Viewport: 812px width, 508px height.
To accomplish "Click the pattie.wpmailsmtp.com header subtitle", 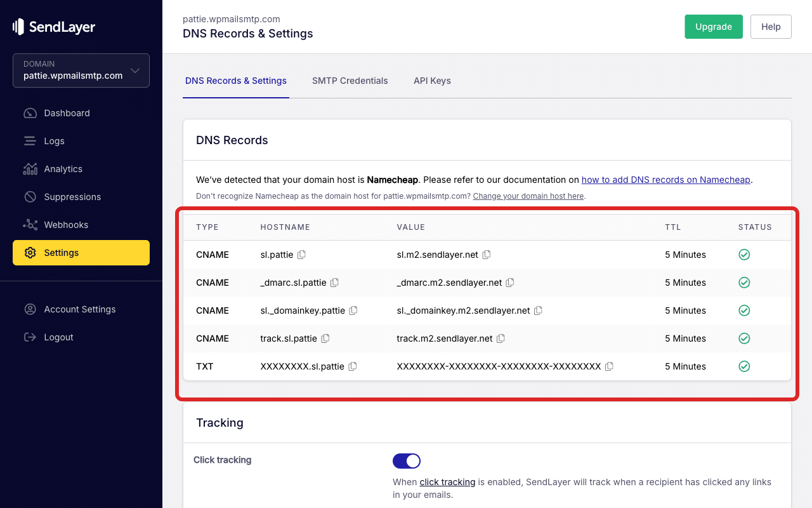I will pos(232,19).
